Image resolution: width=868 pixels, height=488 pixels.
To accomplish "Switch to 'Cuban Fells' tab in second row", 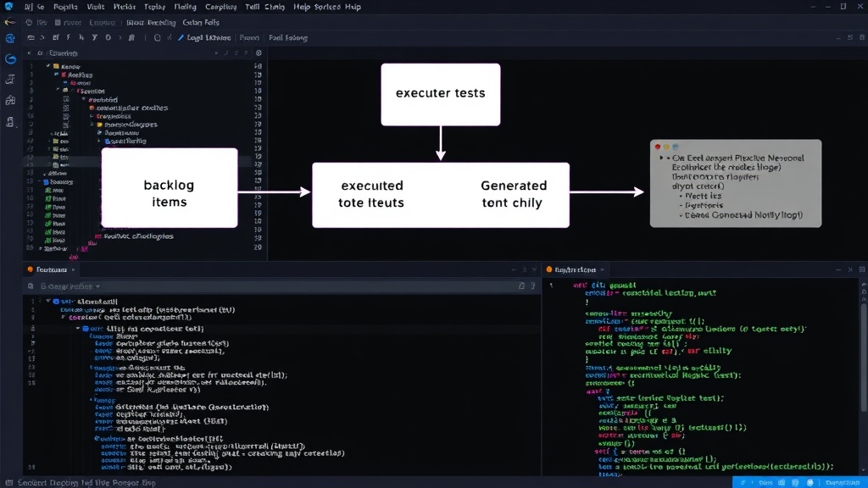I will coord(200,23).
